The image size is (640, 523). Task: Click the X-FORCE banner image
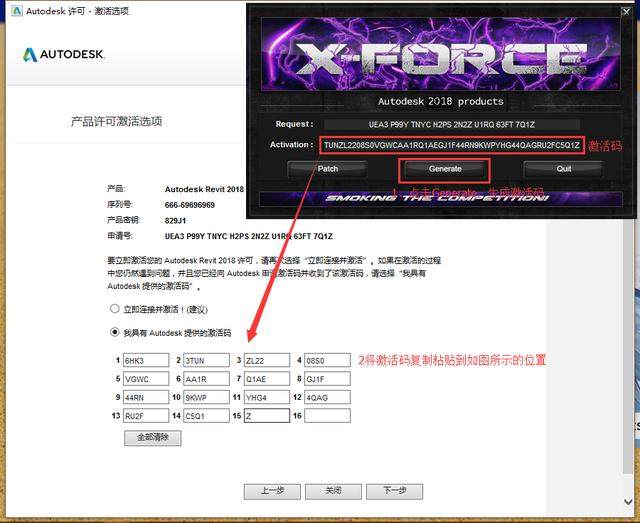440,54
